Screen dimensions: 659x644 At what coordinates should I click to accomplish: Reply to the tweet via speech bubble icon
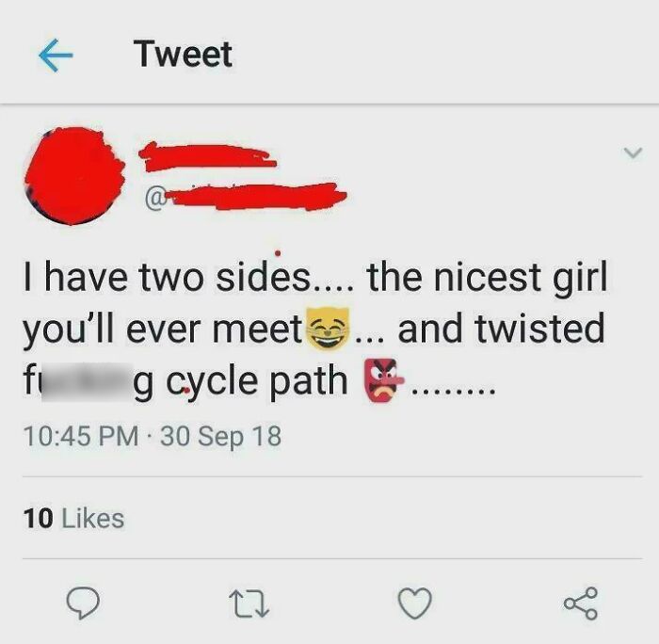[83, 603]
